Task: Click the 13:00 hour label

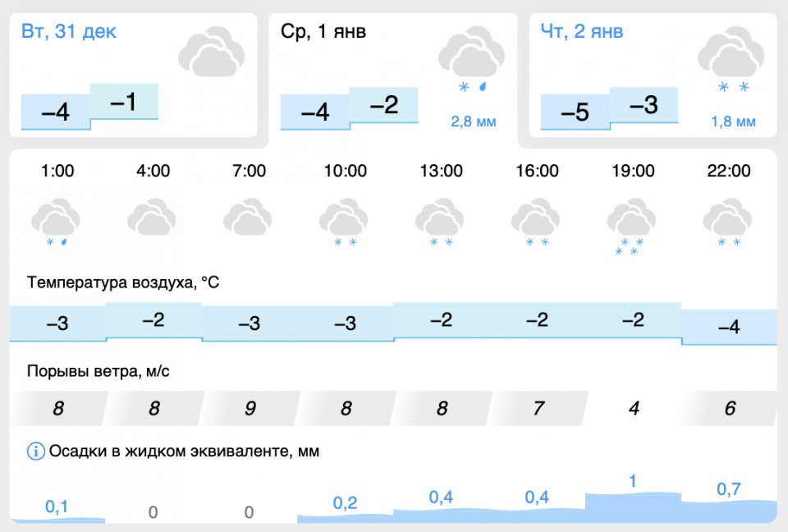Action: (441, 171)
